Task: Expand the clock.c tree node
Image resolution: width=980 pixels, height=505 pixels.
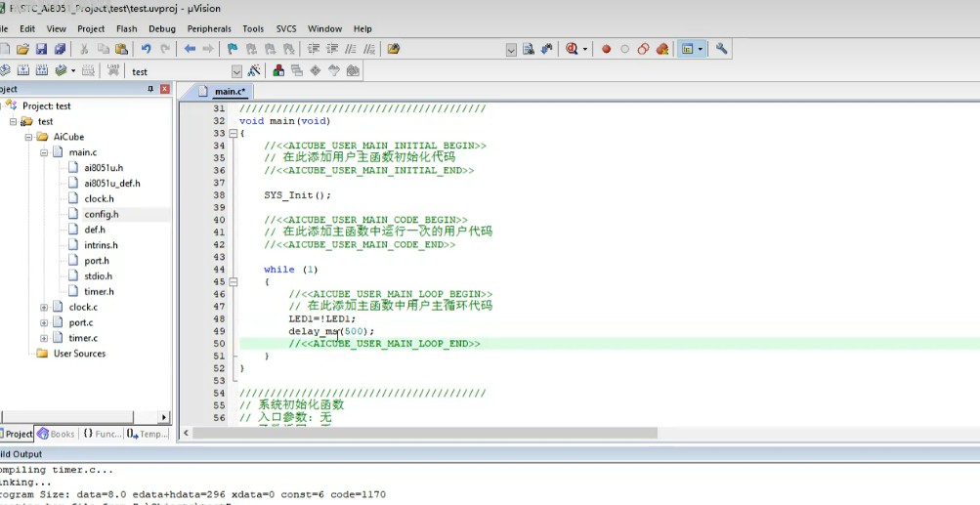Action: [x=44, y=307]
